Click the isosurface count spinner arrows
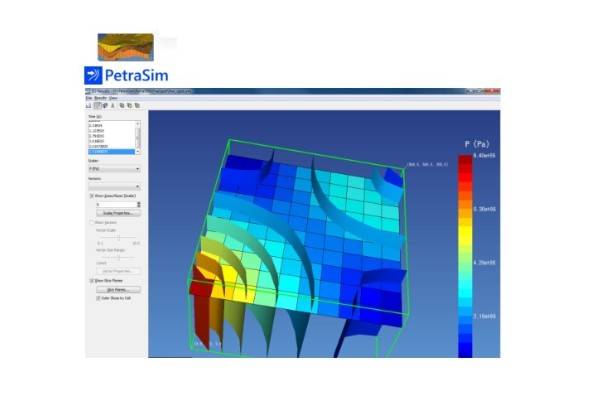This screenshot has width=600, height=400. [138, 204]
